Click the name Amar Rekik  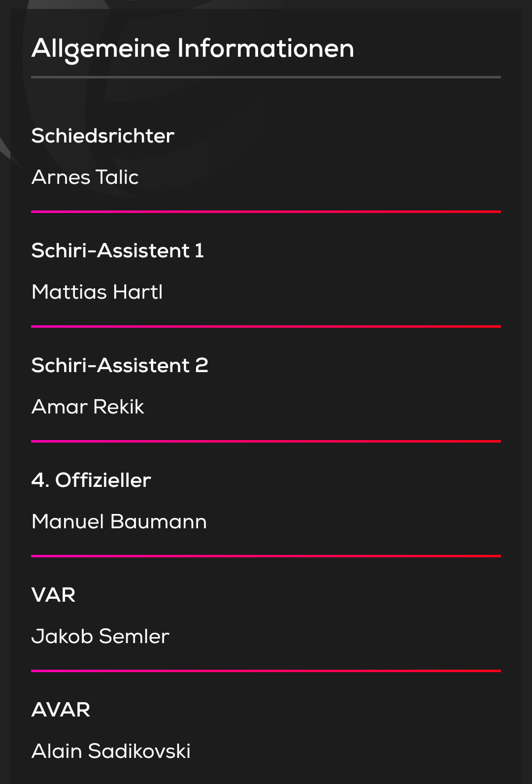88,407
